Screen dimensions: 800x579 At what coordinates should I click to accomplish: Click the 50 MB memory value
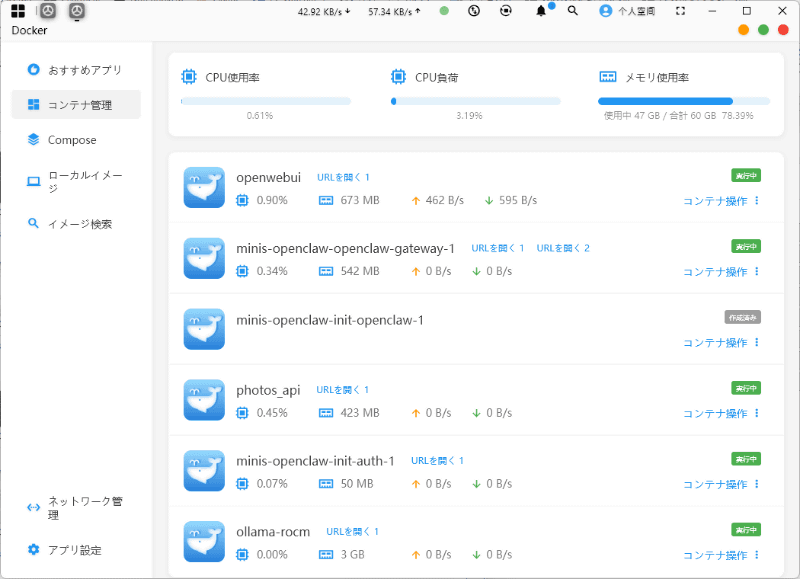(357, 484)
